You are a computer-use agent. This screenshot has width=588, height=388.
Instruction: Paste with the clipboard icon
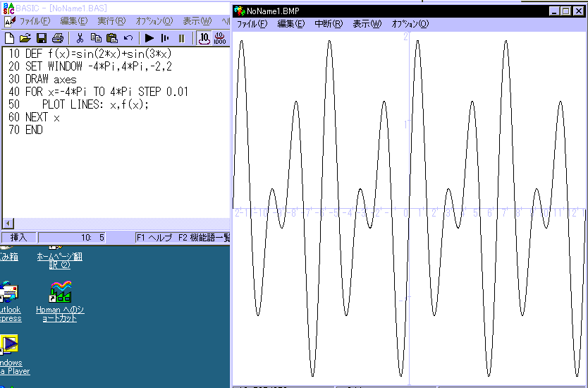click(112, 38)
